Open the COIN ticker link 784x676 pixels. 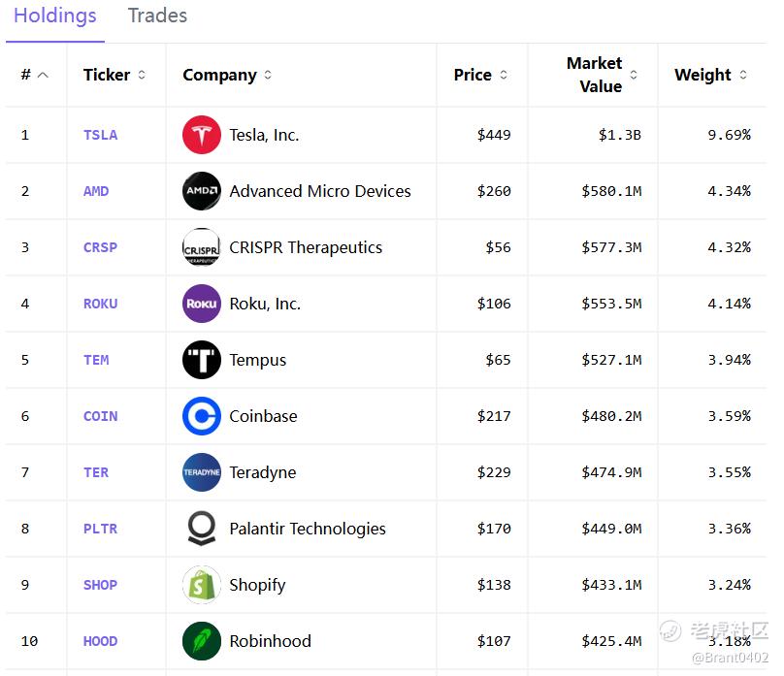[100, 416]
